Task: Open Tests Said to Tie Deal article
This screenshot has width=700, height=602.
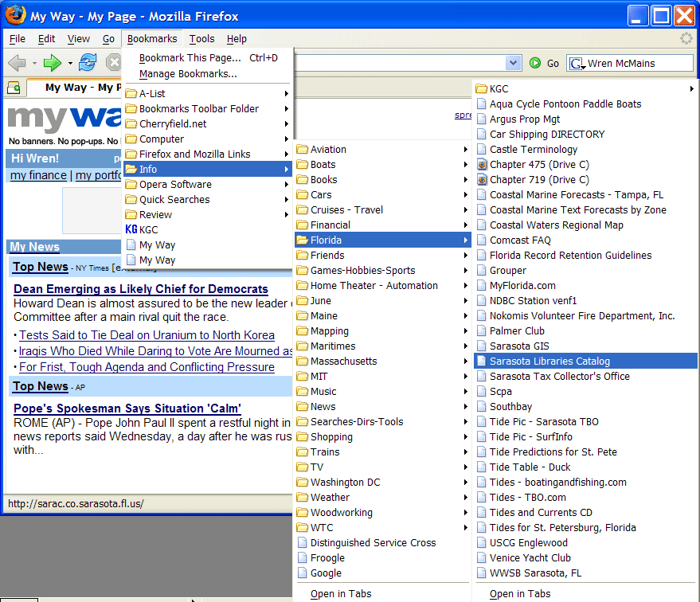Action: pyautogui.click(x=147, y=335)
